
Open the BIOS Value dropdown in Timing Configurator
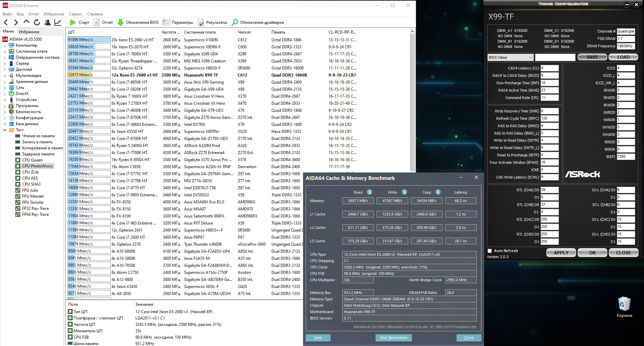[510, 57]
